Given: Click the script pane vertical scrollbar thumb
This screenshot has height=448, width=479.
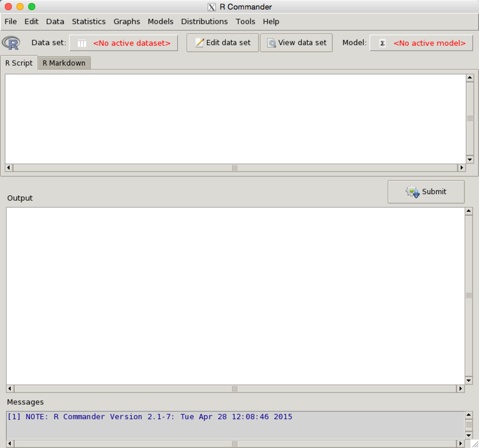Looking at the screenshot, I should click(x=470, y=119).
